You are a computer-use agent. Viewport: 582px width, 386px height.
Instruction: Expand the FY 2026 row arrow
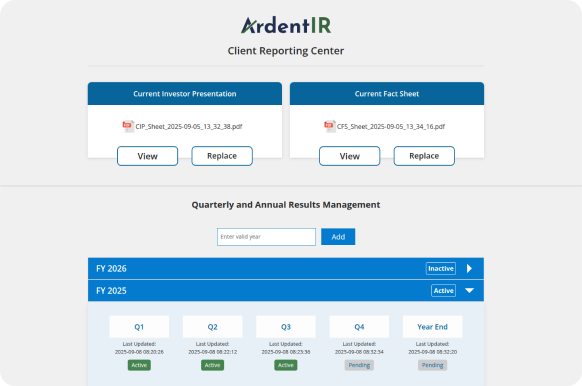pyautogui.click(x=470, y=268)
